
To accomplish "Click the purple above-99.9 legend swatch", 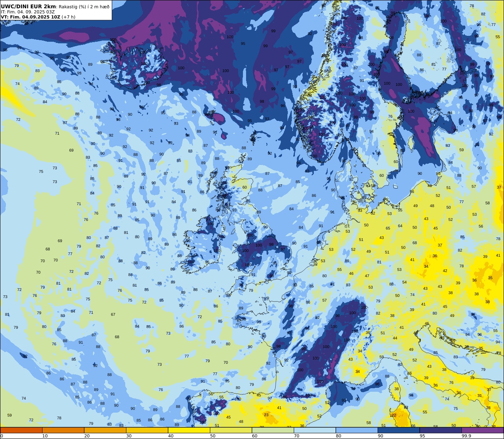I will point(482,430).
